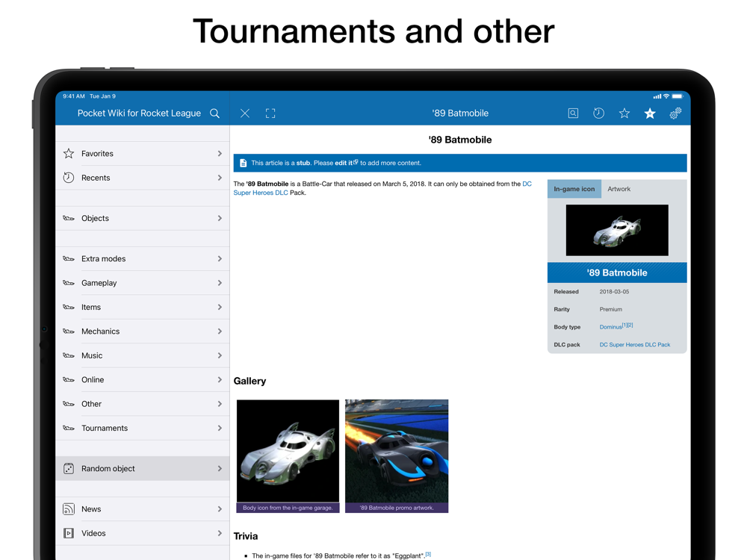Expand Mechanics row chevron
747x560 pixels.
220,332
